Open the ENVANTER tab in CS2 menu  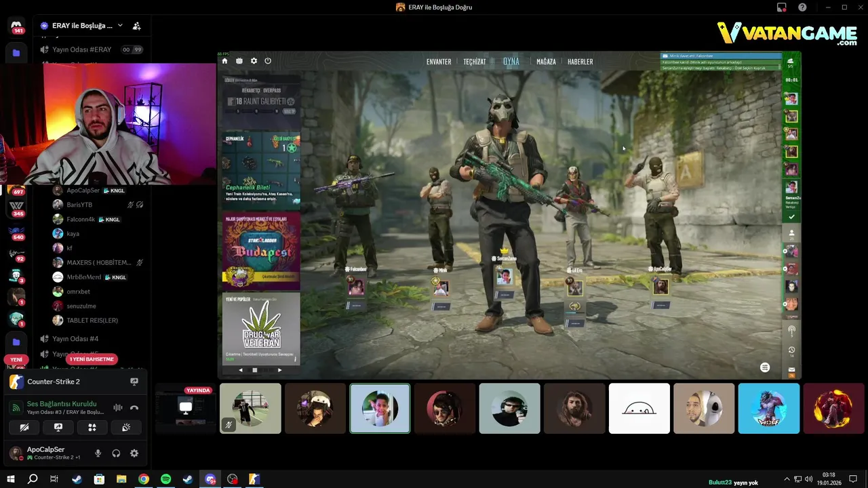tap(439, 62)
